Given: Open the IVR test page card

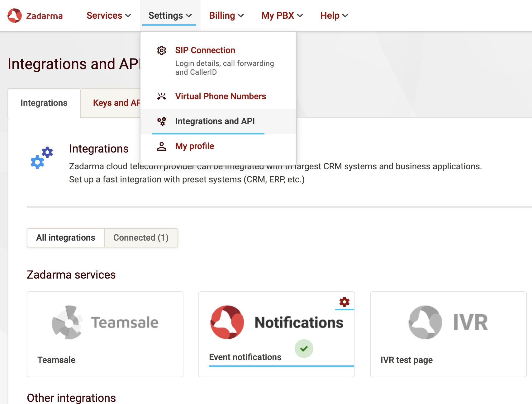Looking at the screenshot, I should (x=448, y=334).
